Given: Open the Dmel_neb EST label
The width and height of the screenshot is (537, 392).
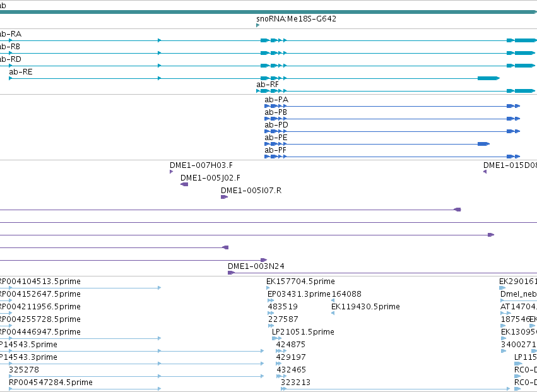Looking at the screenshot, I should click(x=519, y=294).
